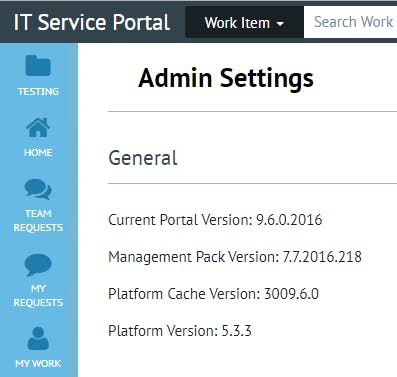This screenshot has height=377, width=397.
Task: Select the Admin Settings heading
Action: click(x=226, y=78)
